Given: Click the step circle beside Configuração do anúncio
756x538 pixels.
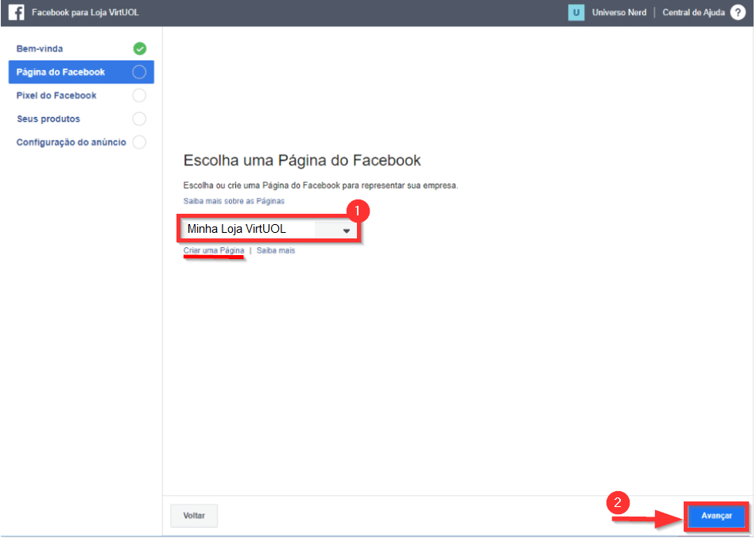Looking at the screenshot, I should (140, 142).
